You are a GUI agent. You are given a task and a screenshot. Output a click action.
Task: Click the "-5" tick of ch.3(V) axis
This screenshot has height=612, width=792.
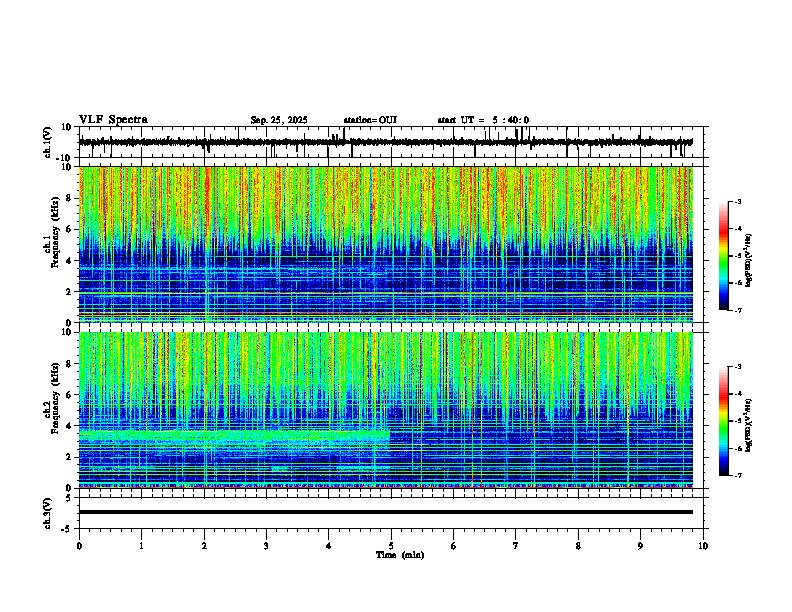(x=66, y=529)
